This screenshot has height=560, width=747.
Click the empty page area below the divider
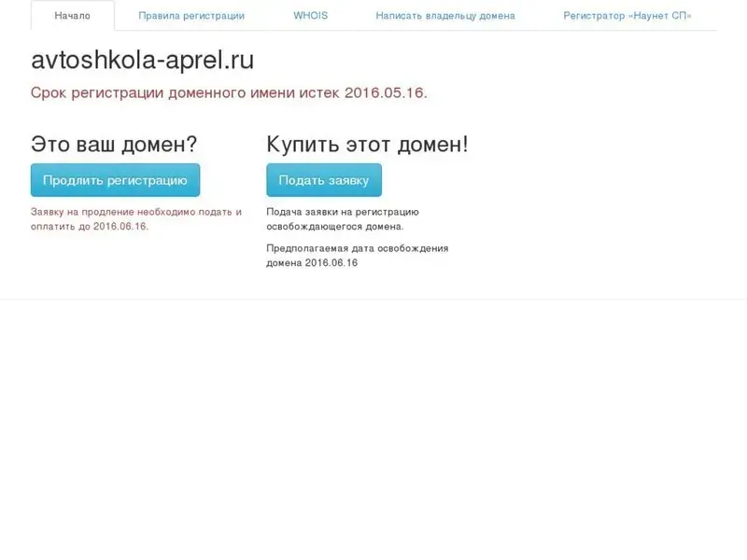click(x=373, y=420)
